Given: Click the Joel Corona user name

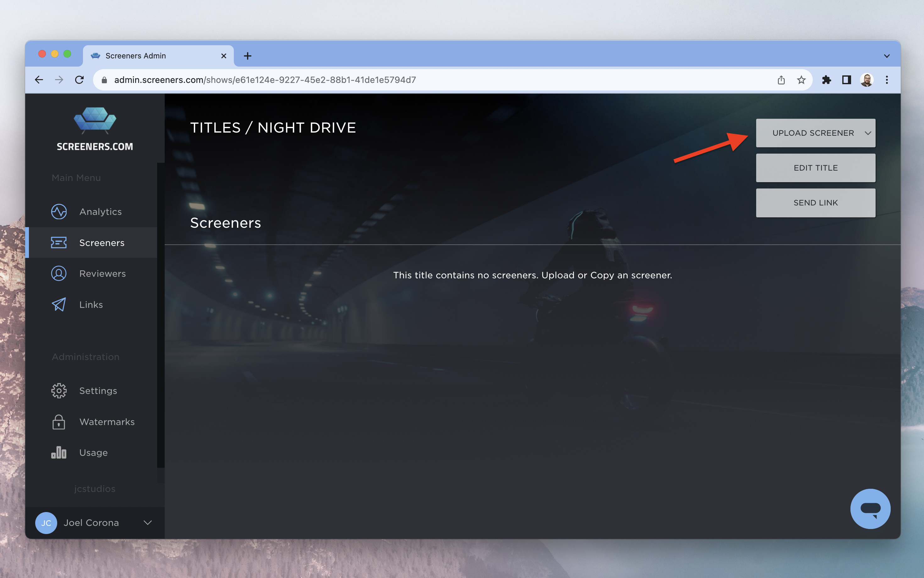Looking at the screenshot, I should point(91,523).
